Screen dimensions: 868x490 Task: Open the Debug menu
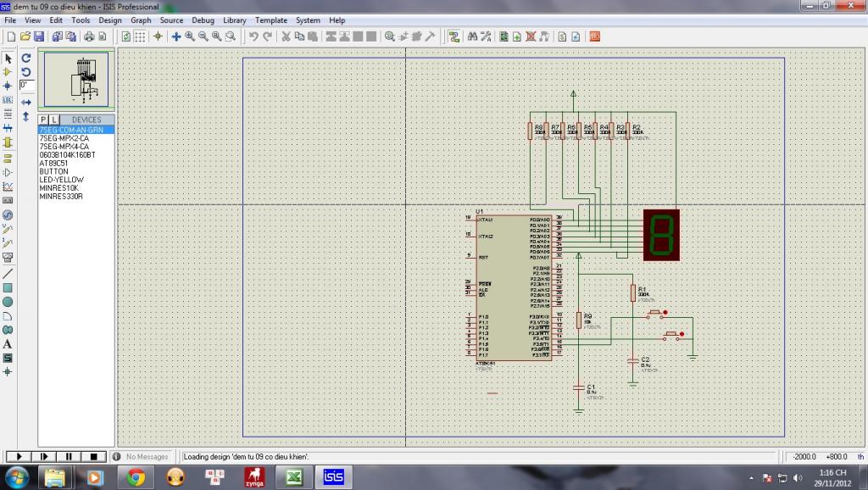pyautogui.click(x=203, y=20)
